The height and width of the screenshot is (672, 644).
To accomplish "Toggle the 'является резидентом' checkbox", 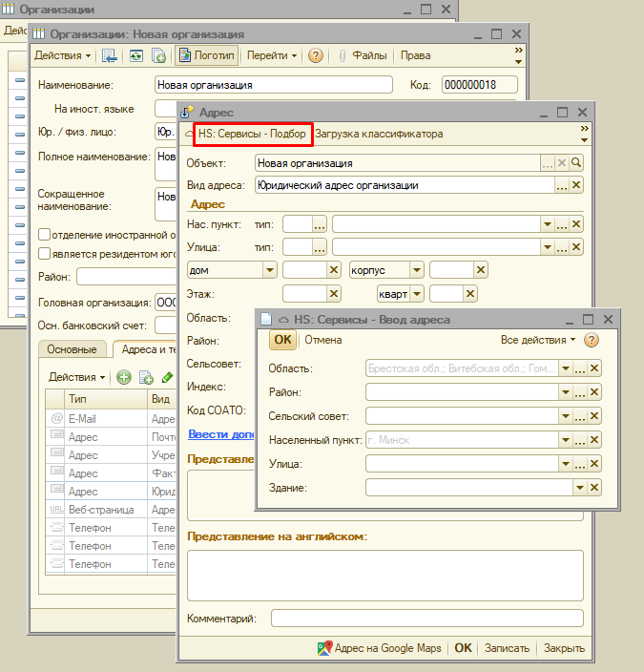I will pyautogui.click(x=45, y=253).
